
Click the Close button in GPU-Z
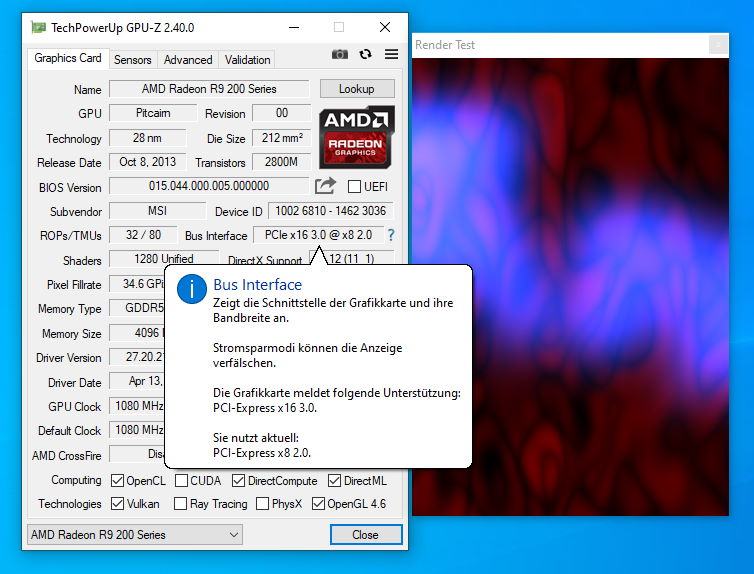point(365,535)
